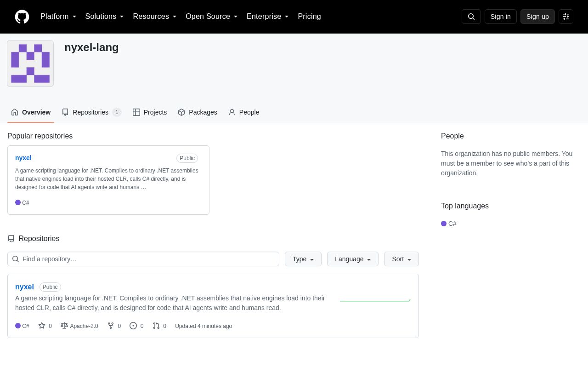Image resolution: width=588 pixels, height=368 pixels.
Task: Click the Sign up button
Action: 537,17
